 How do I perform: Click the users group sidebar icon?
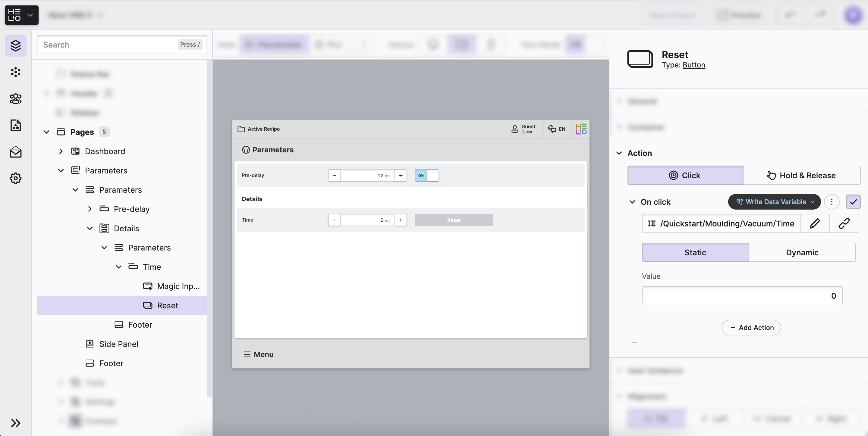[15, 99]
